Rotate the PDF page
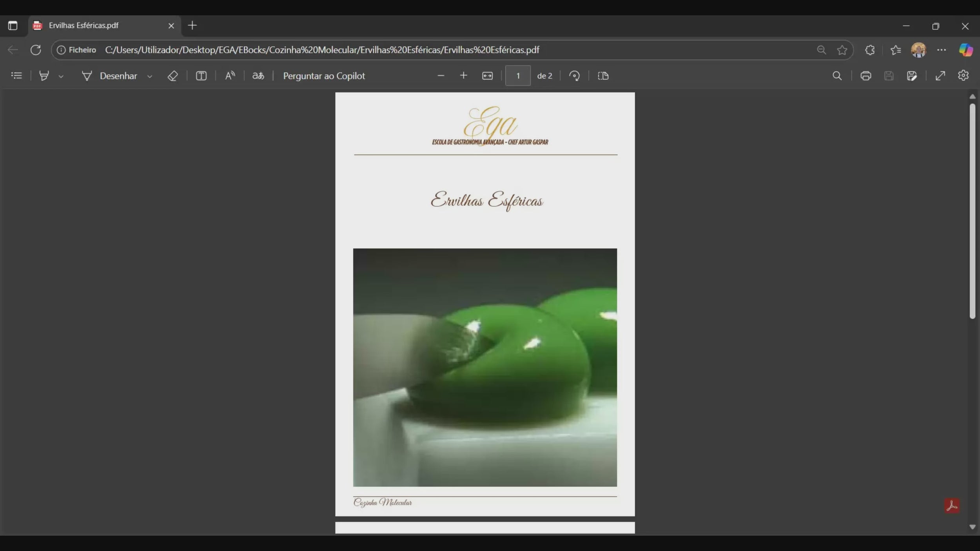 (575, 76)
